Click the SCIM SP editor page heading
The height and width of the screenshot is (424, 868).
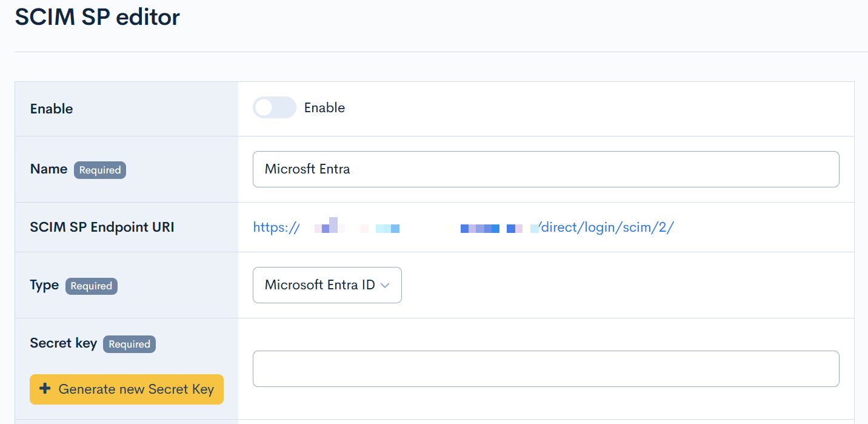(x=98, y=17)
